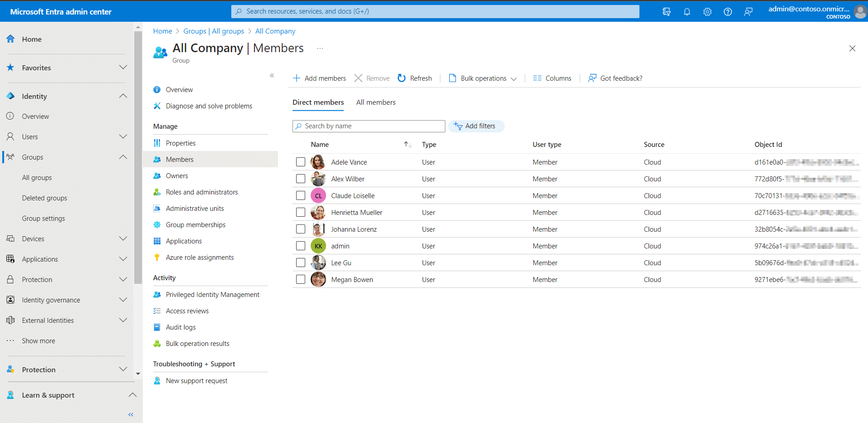Collapse the Groups section in the sidebar
The height and width of the screenshot is (423, 868).
123,157
